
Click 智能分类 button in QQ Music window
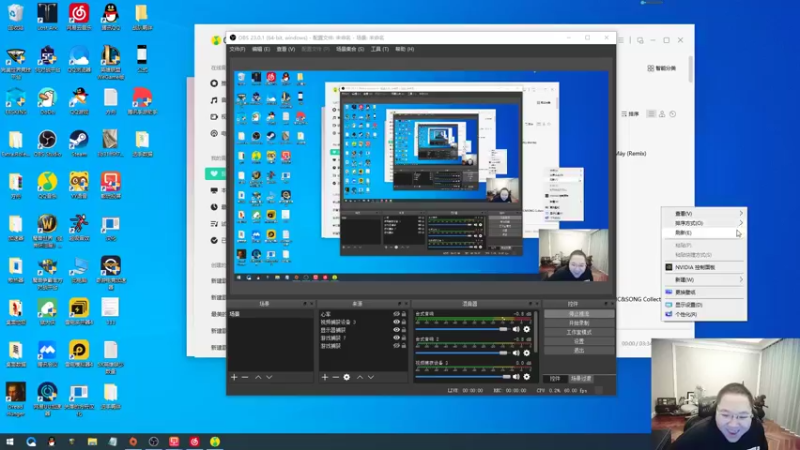[x=662, y=68]
